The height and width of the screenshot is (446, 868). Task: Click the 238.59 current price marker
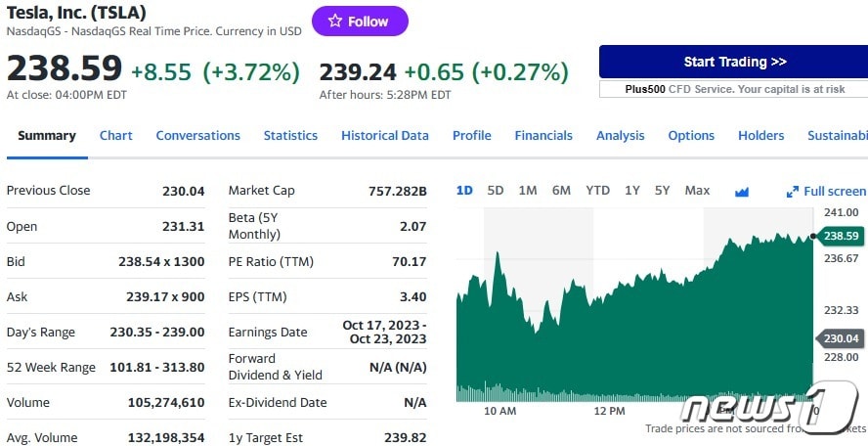[x=841, y=236]
